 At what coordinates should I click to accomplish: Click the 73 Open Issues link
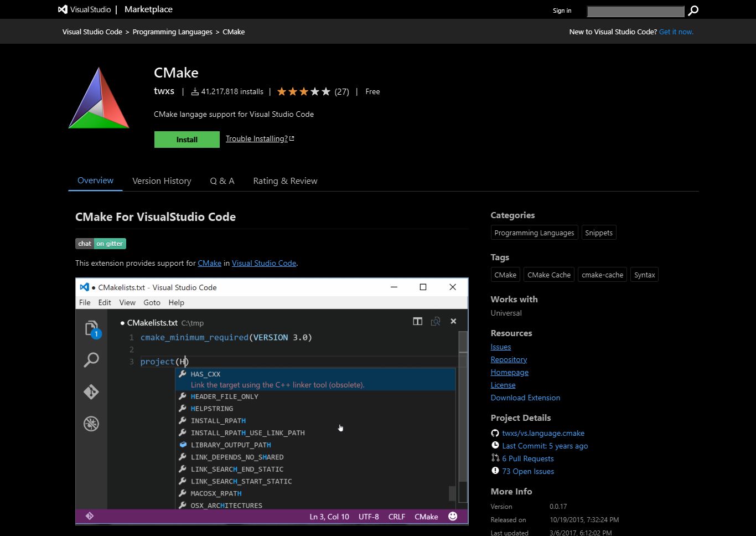coord(528,471)
